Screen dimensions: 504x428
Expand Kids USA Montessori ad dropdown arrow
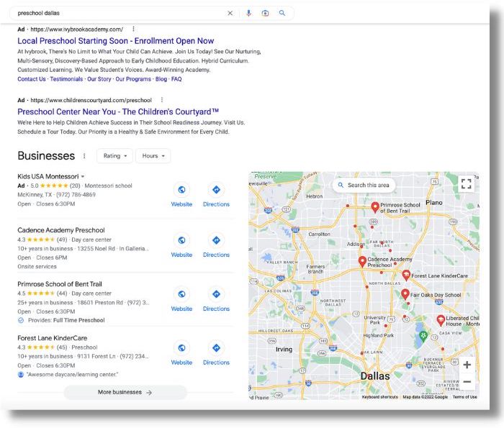[x=83, y=176]
